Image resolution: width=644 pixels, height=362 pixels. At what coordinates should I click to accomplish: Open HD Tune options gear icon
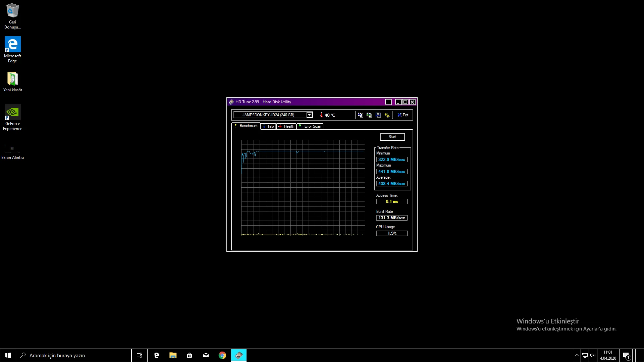(387, 115)
